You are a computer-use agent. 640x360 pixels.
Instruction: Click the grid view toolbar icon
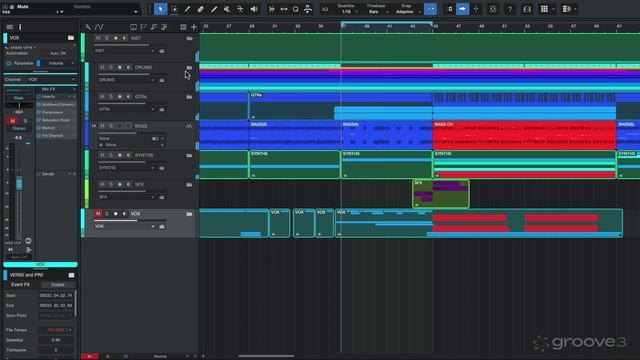click(544, 9)
